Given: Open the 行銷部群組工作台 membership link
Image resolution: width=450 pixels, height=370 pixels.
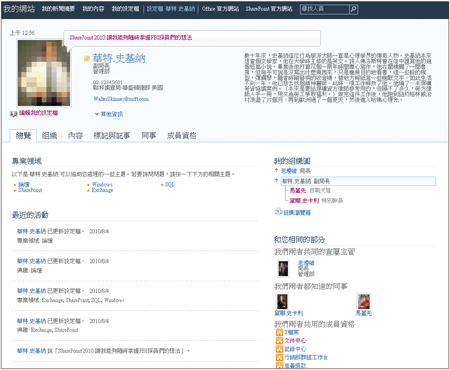Looking at the screenshot, I should pyautogui.click(x=306, y=357).
